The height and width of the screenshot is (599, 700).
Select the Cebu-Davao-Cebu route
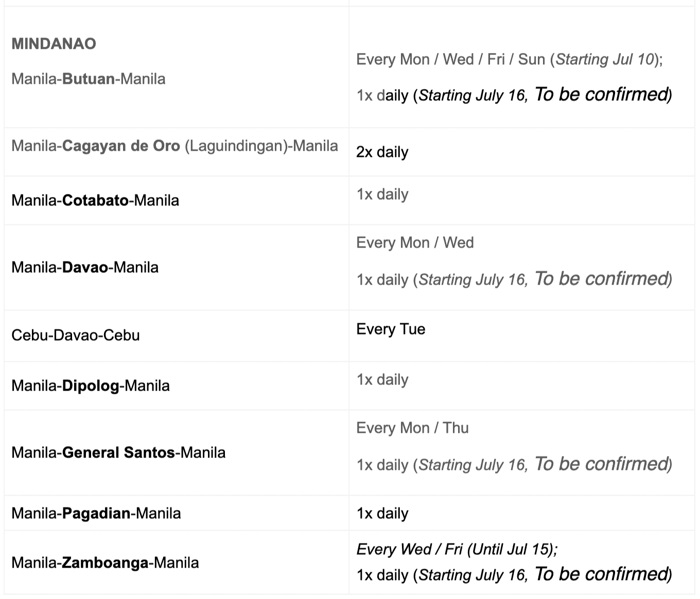pyautogui.click(x=76, y=335)
